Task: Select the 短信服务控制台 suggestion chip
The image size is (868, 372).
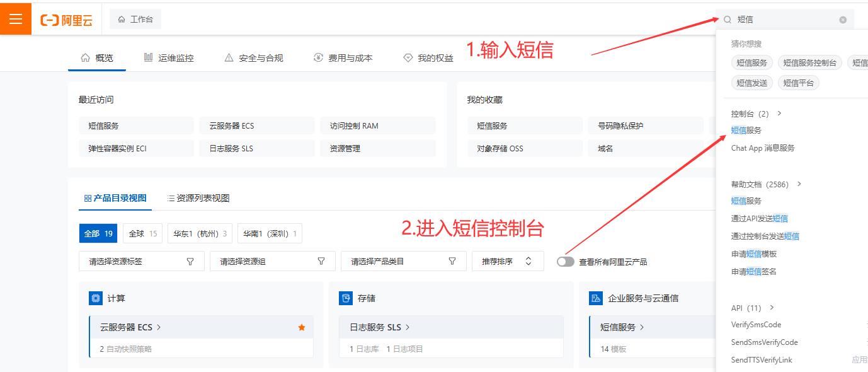Action: pyautogui.click(x=810, y=62)
